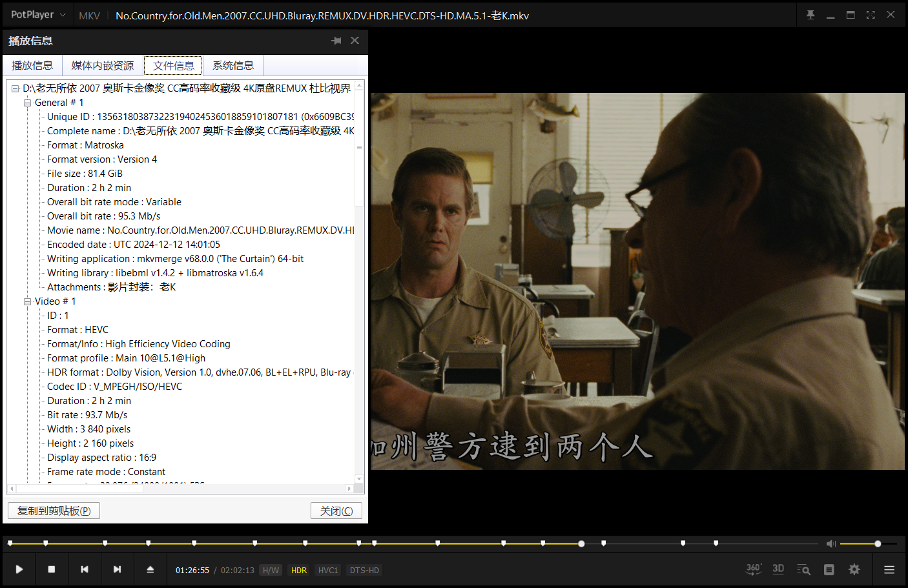This screenshot has height=588, width=908.
Task: Open file with the eject icon
Action: tap(150, 569)
